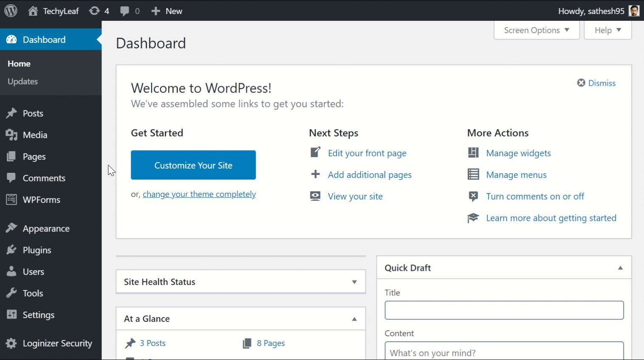The image size is (644, 360).
Task: Click the Dismiss link text
Action: 602,83
